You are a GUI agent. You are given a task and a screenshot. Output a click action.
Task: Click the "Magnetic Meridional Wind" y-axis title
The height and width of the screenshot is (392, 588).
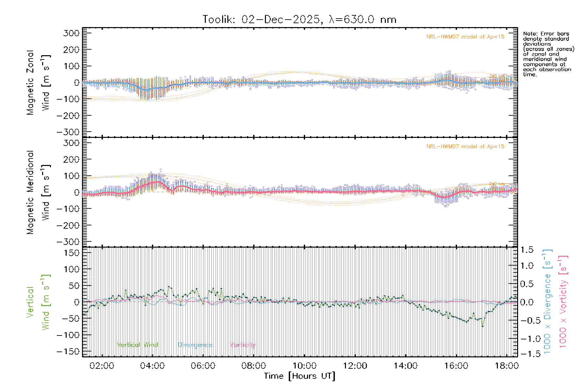tap(38, 192)
